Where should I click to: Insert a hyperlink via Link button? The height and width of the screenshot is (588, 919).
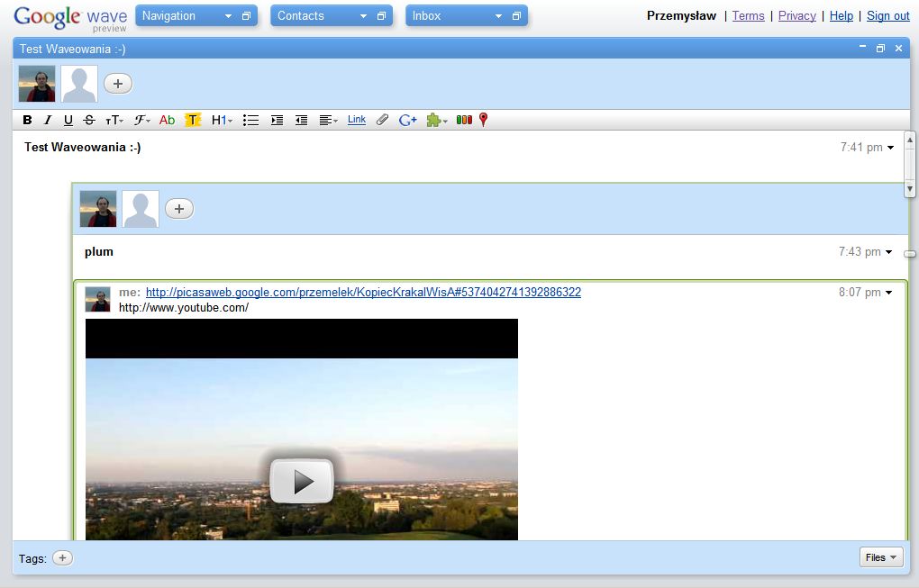point(357,120)
